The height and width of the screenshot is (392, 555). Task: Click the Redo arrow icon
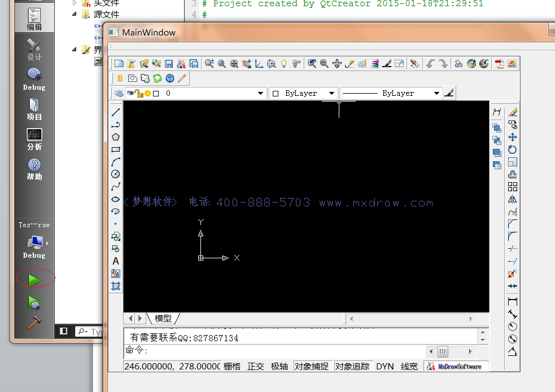[x=443, y=64]
